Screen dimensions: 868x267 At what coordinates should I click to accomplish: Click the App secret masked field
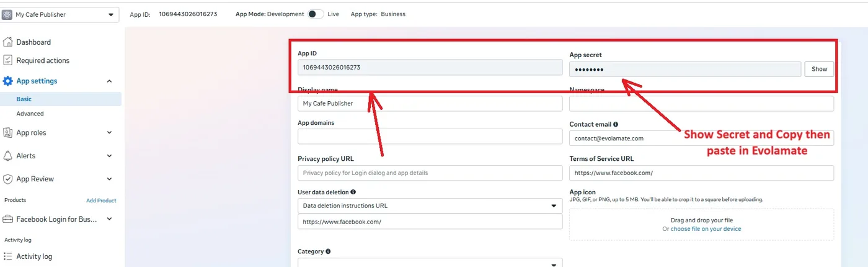685,69
